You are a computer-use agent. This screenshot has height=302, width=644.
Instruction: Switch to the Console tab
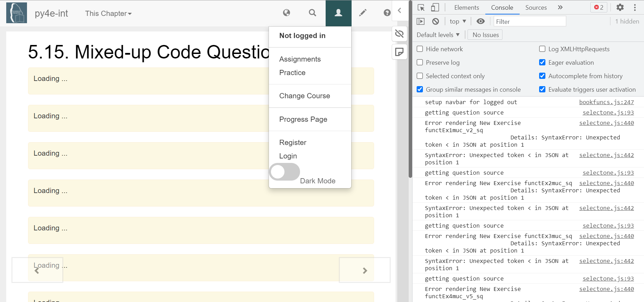(x=502, y=7)
